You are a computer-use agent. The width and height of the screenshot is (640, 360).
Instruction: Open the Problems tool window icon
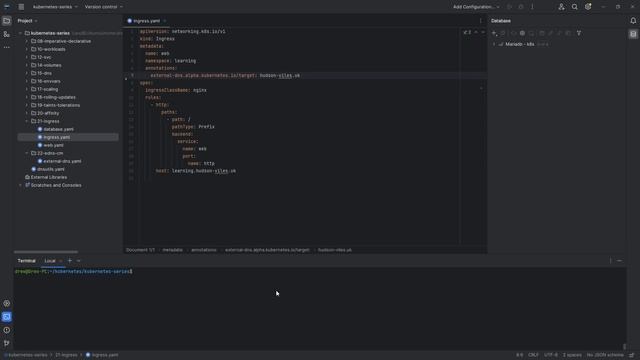click(x=7, y=330)
